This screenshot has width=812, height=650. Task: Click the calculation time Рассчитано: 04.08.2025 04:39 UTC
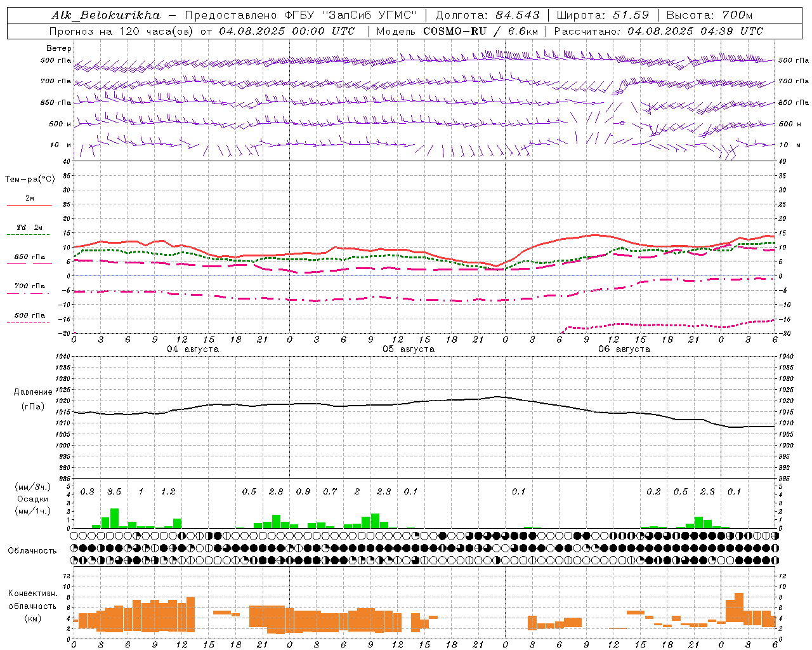tap(659, 31)
